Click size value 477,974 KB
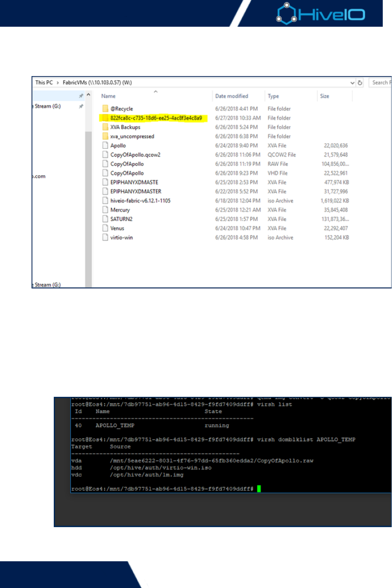Viewport: 392px width, 588px height. point(337,182)
